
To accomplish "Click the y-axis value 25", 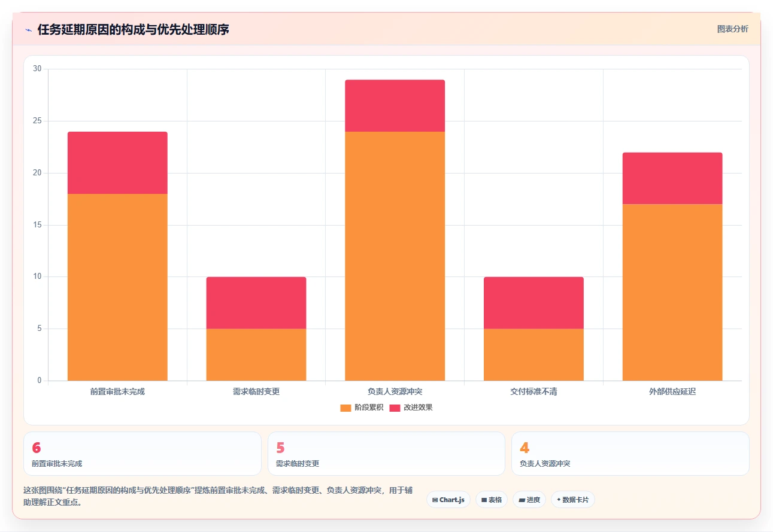I will click(37, 121).
